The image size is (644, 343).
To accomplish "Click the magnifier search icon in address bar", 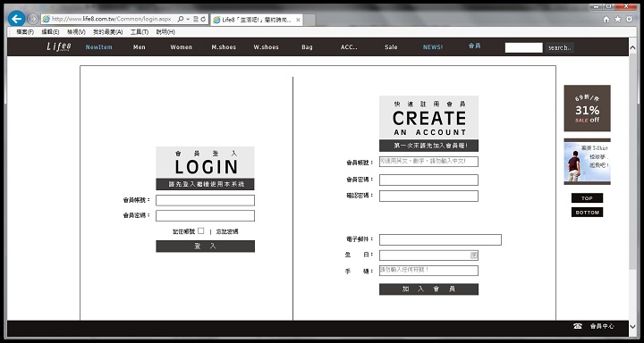I will click(181, 19).
